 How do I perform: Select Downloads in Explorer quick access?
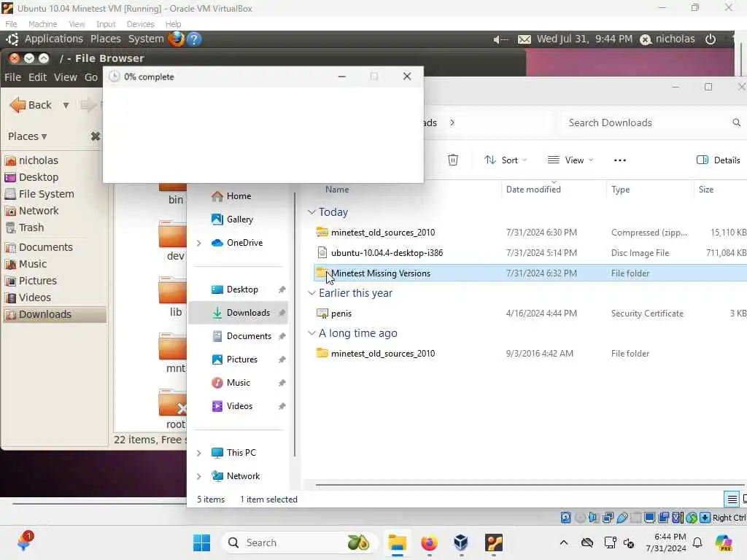[239, 313]
